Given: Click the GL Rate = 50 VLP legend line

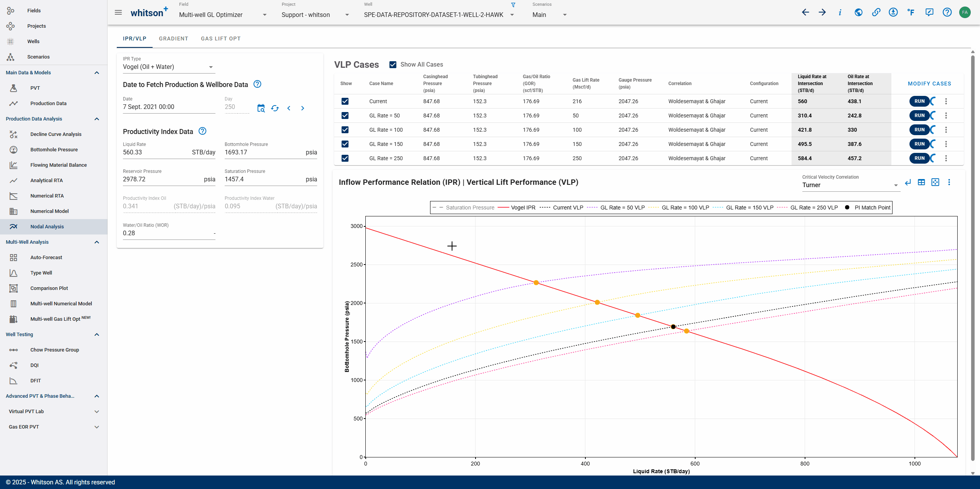Looking at the screenshot, I should click(x=615, y=208).
